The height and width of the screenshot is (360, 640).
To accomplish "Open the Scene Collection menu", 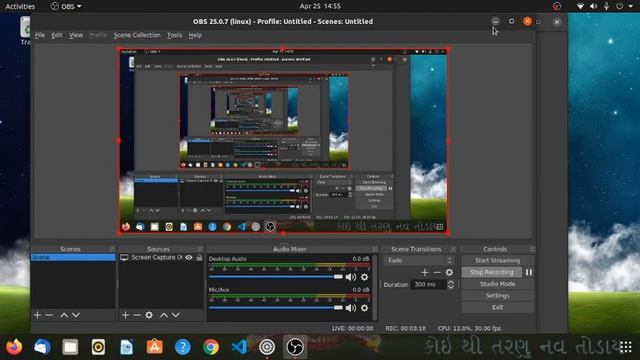I will pos(137,35).
